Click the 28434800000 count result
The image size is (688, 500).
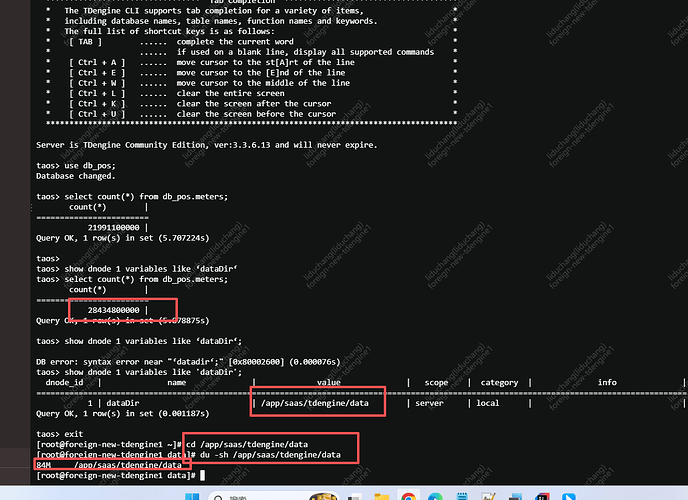117,310
